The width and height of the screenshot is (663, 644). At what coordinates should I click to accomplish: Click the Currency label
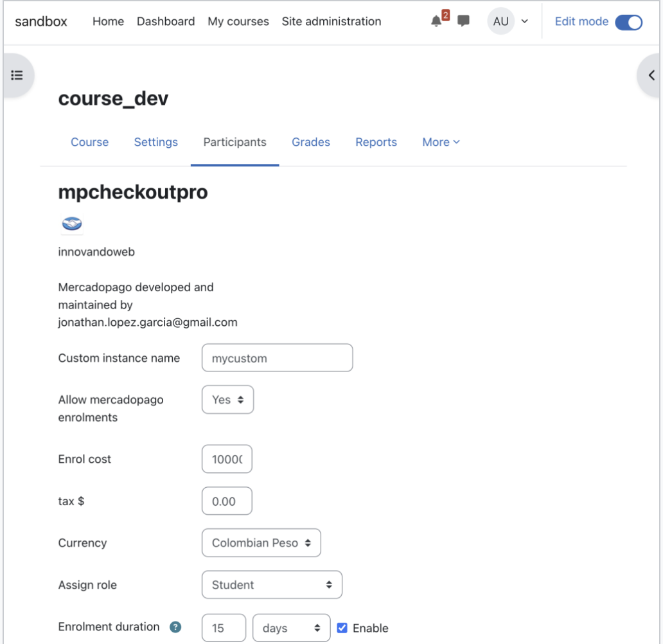(82, 543)
